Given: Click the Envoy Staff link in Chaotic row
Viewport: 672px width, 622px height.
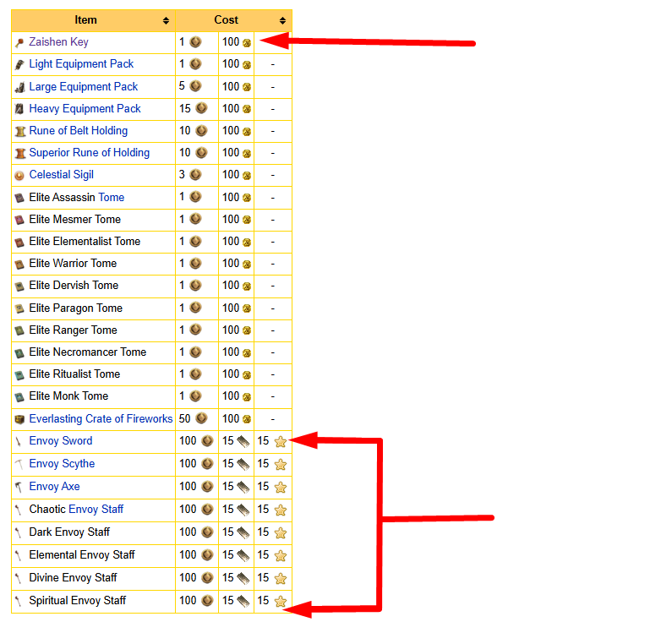Looking at the screenshot, I should coord(96,510).
